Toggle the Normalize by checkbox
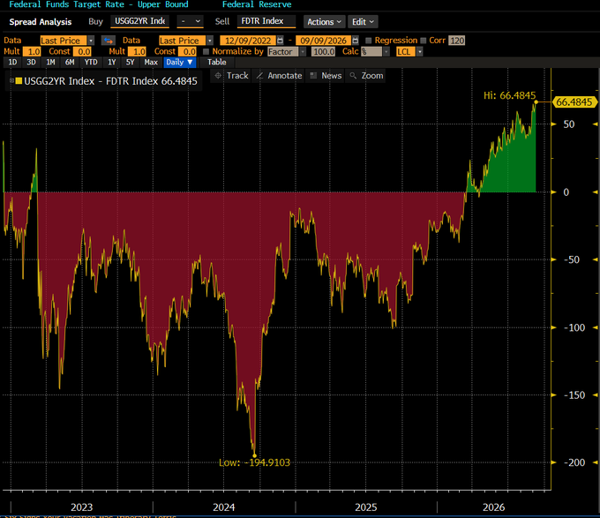 click(206, 52)
